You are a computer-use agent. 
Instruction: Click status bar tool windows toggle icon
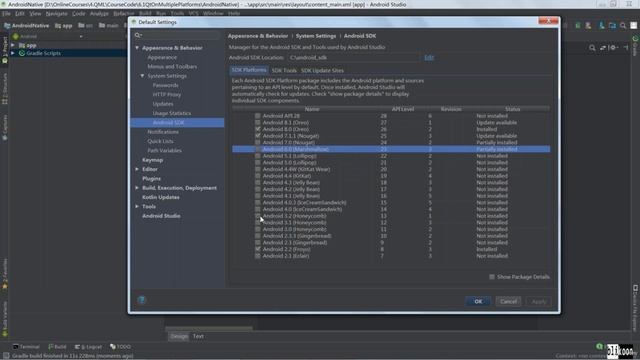[6, 356]
